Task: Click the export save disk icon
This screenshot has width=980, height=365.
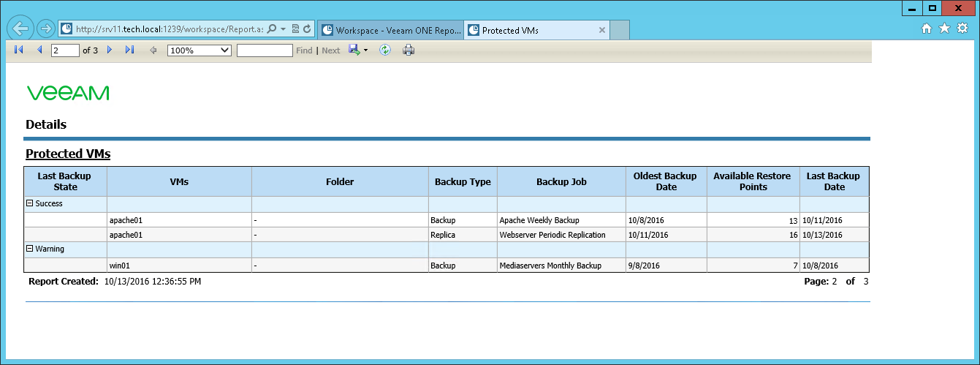Action: point(354,50)
